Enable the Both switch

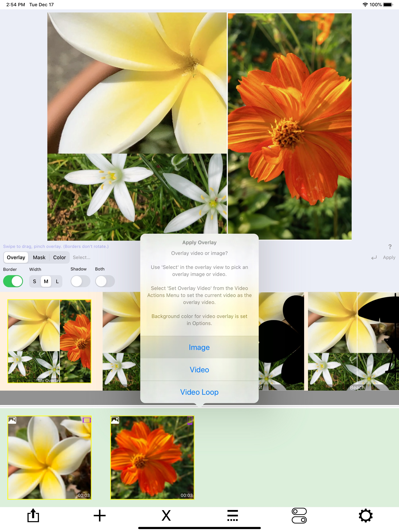coord(105,281)
